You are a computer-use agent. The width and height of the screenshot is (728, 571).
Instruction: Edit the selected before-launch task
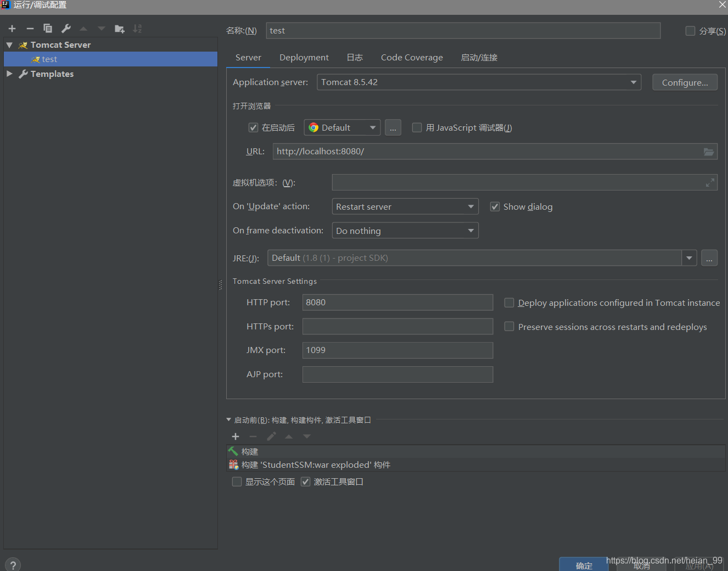pyautogui.click(x=271, y=436)
